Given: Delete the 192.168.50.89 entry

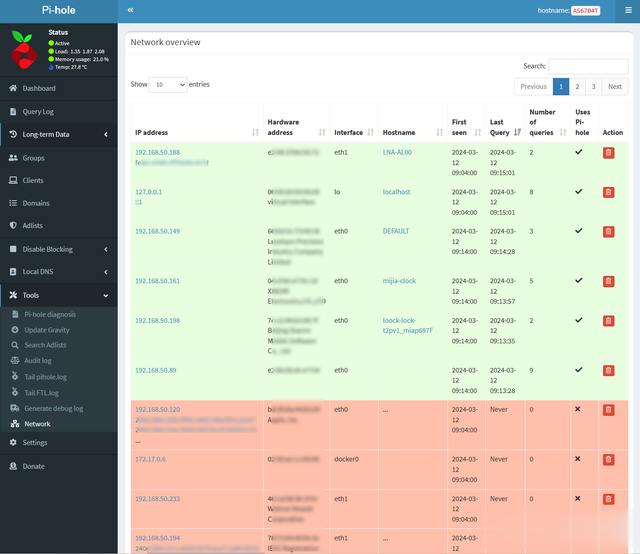Looking at the screenshot, I should [608, 371].
